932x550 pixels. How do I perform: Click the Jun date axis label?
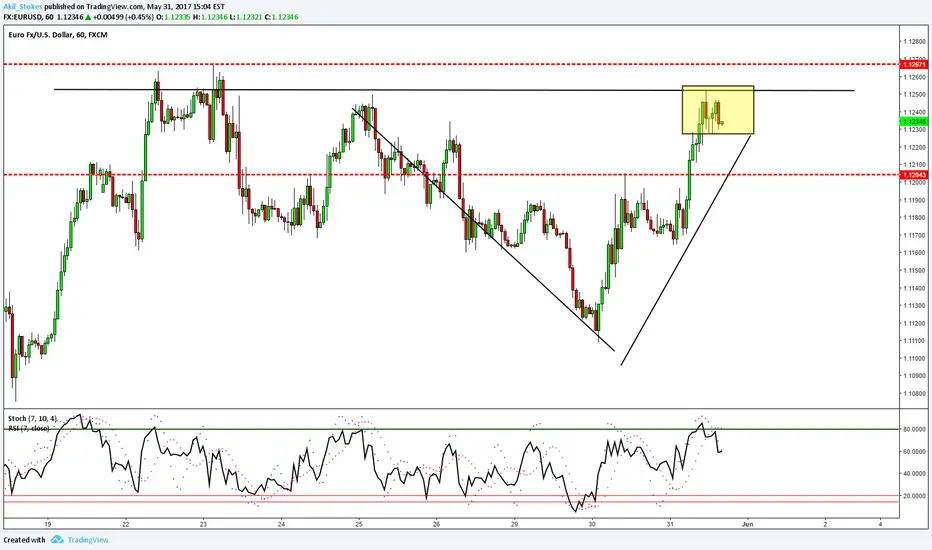click(x=748, y=524)
